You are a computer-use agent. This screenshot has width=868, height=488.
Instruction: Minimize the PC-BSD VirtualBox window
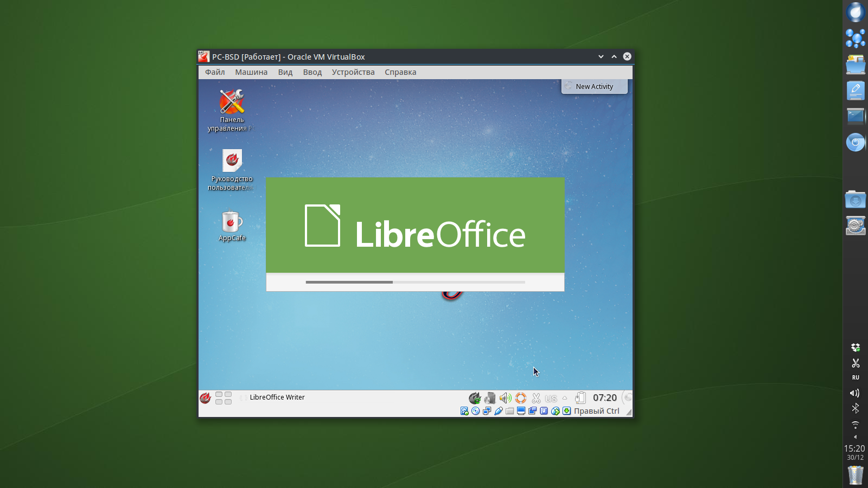(601, 56)
